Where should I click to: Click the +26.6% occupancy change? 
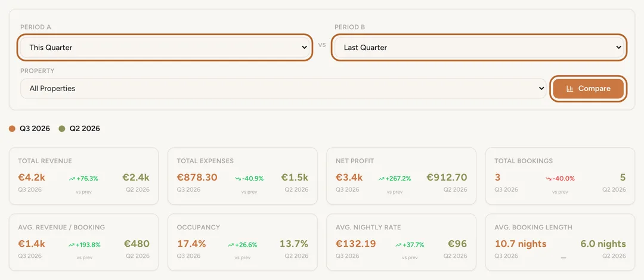click(246, 245)
